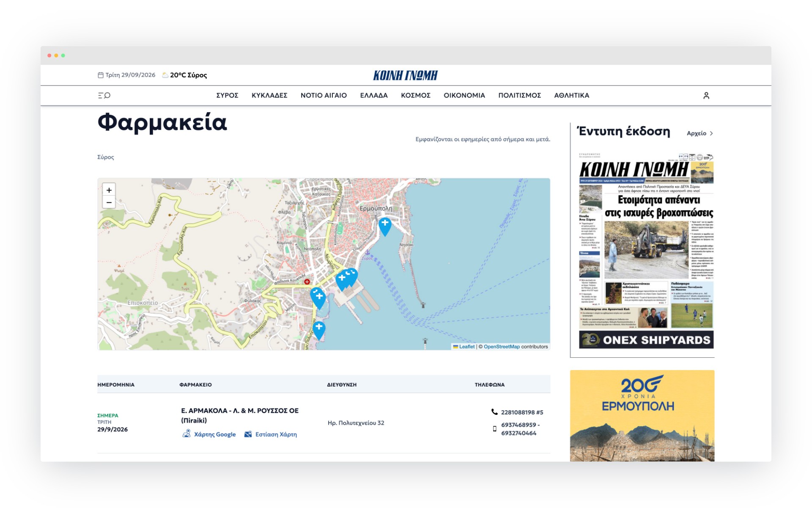
Task: Click the landline phone icon
Action: (x=494, y=412)
